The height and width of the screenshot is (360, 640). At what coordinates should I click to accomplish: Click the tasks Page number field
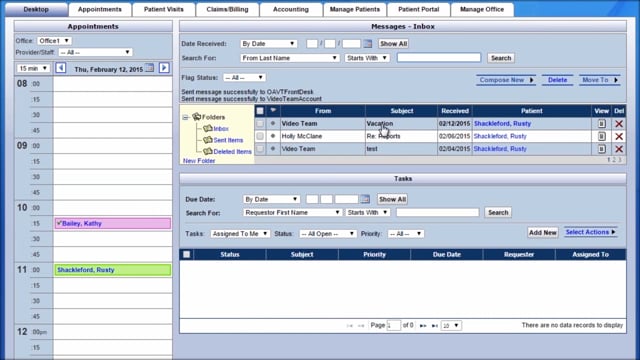[x=393, y=326]
